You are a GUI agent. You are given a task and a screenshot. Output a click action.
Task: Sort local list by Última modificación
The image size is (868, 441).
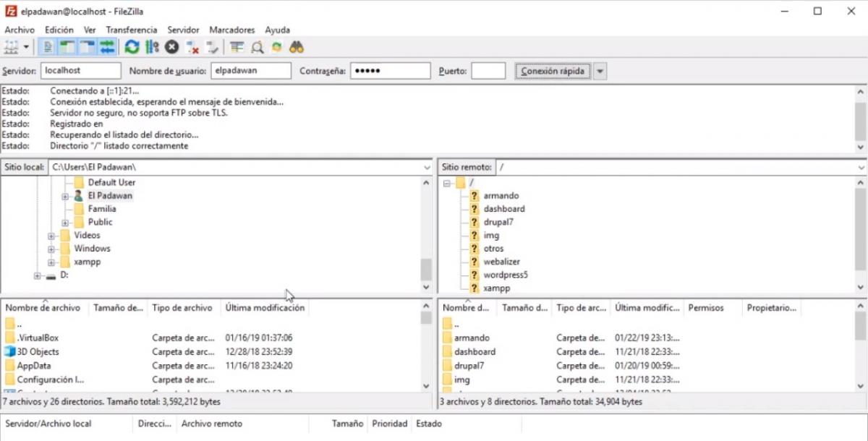[x=265, y=308]
